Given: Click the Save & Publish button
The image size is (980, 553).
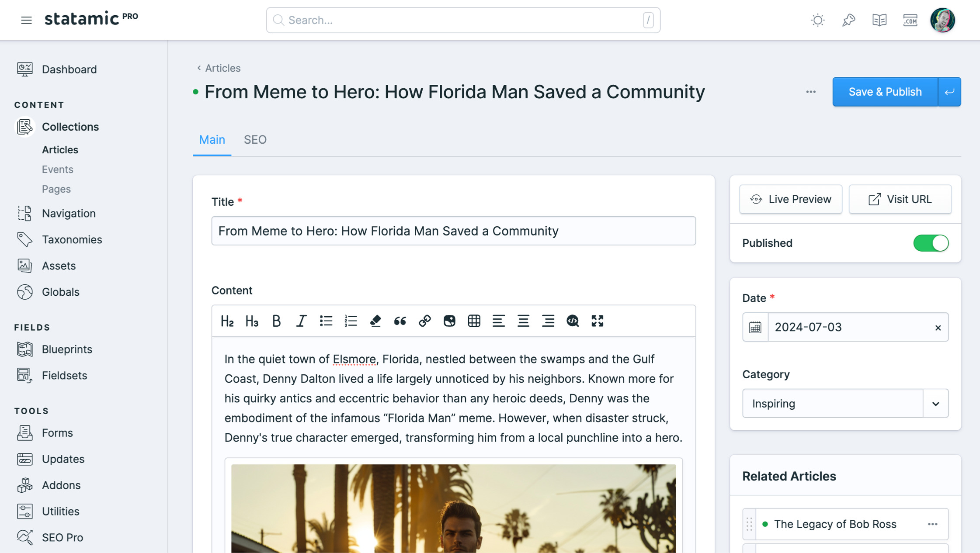Looking at the screenshot, I should tap(885, 92).
